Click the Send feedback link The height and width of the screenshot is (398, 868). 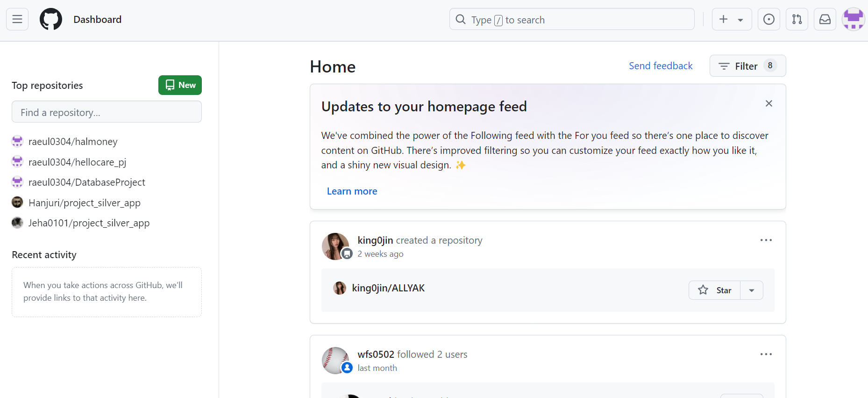(x=661, y=66)
